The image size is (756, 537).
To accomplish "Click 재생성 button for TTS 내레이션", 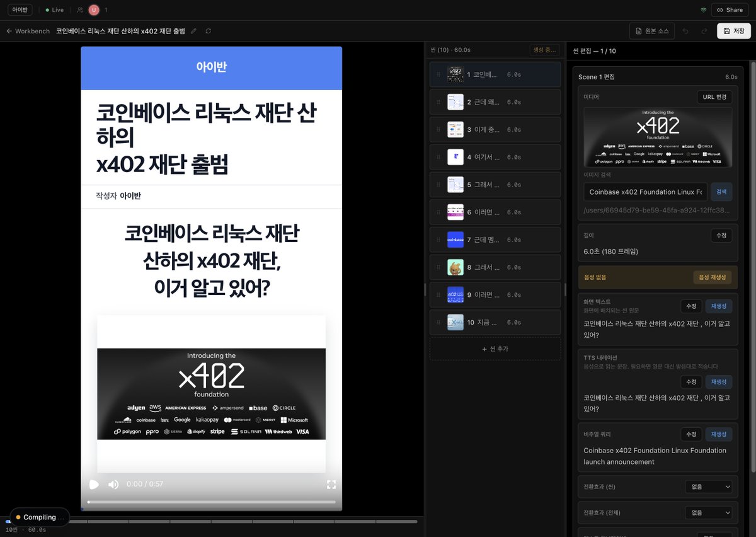I will [x=719, y=382].
